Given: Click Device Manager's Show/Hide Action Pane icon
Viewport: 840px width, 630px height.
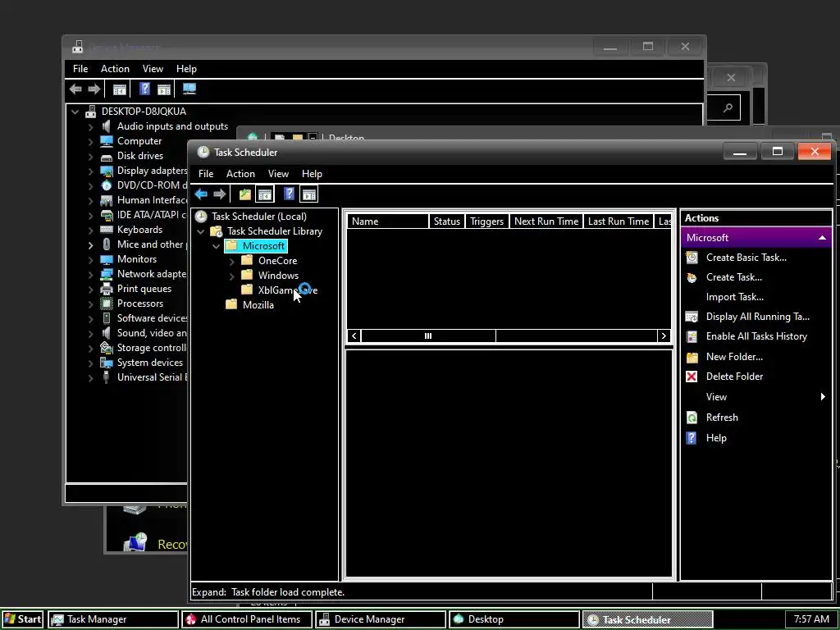Looking at the screenshot, I should click(164, 89).
